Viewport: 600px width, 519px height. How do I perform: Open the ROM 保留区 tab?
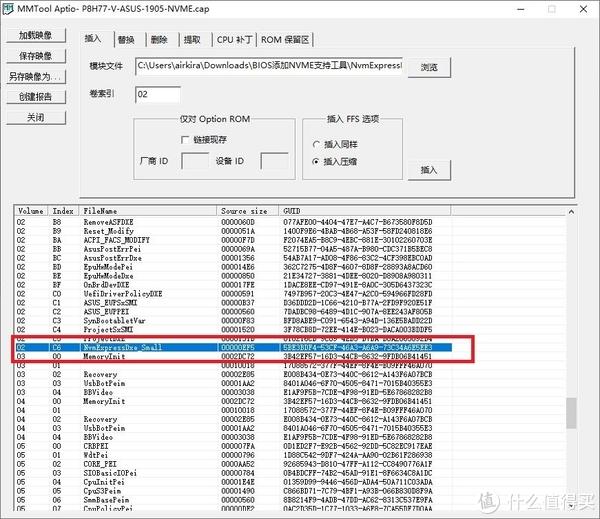pos(285,39)
